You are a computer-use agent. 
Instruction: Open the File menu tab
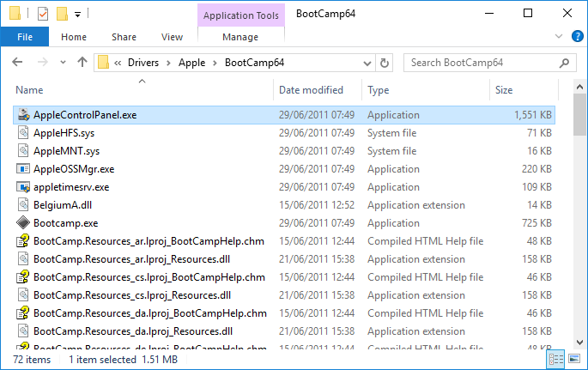pyautogui.click(x=25, y=37)
